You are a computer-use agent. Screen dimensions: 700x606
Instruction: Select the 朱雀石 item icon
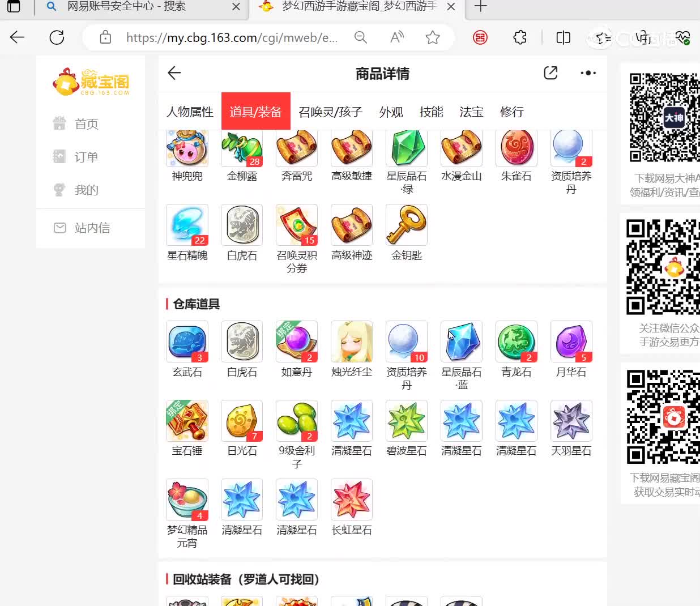tap(517, 148)
